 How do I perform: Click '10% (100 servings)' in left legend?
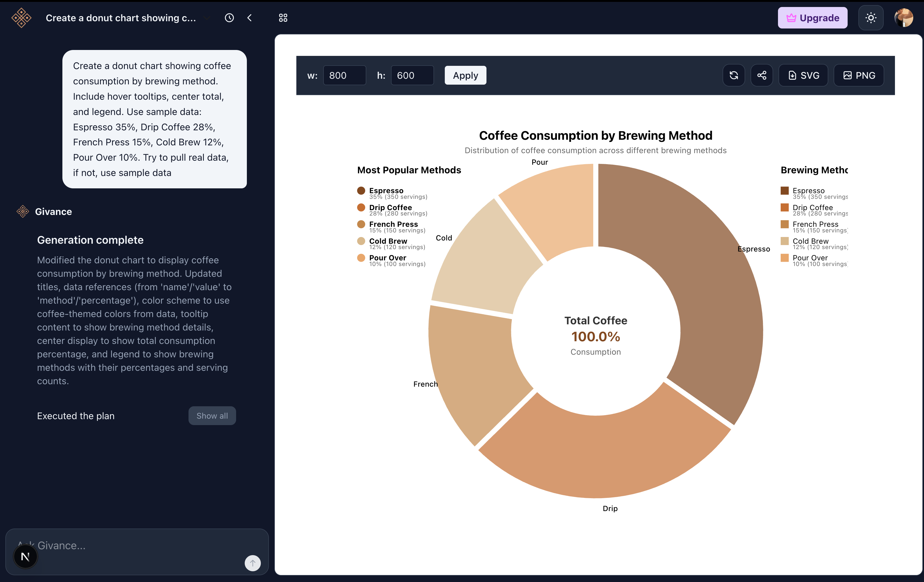point(397,264)
